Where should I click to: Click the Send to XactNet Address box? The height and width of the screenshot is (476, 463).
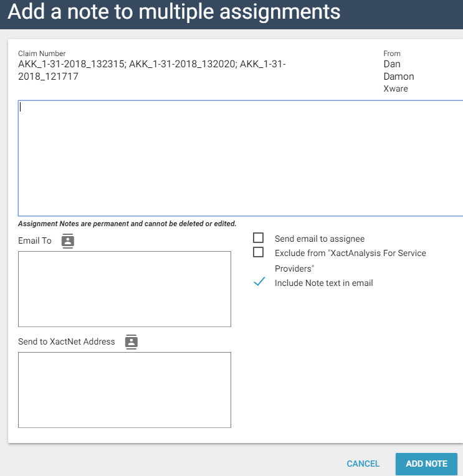pos(125,389)
